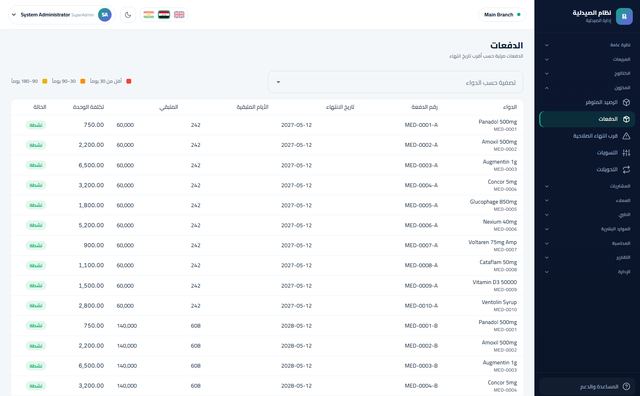Click batch number MED-0002-A

(421, 145)
